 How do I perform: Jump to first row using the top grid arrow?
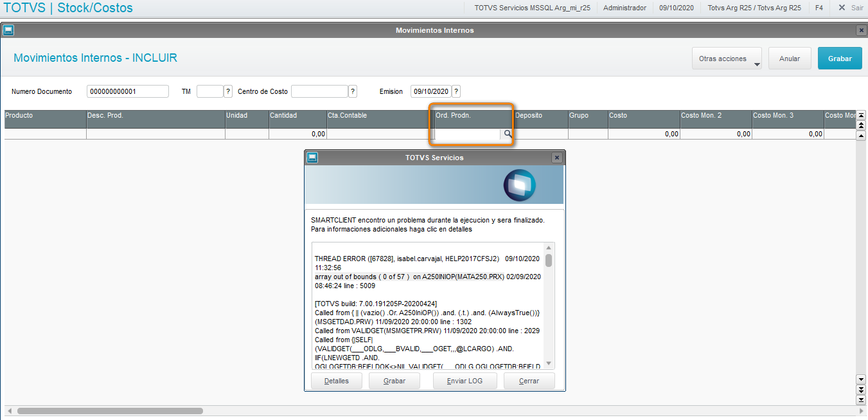862,115
